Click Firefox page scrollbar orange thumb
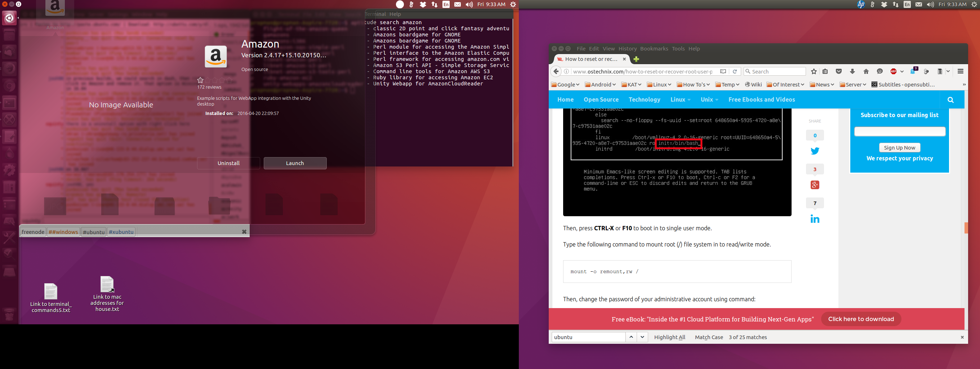 click(x=966, y=228)
